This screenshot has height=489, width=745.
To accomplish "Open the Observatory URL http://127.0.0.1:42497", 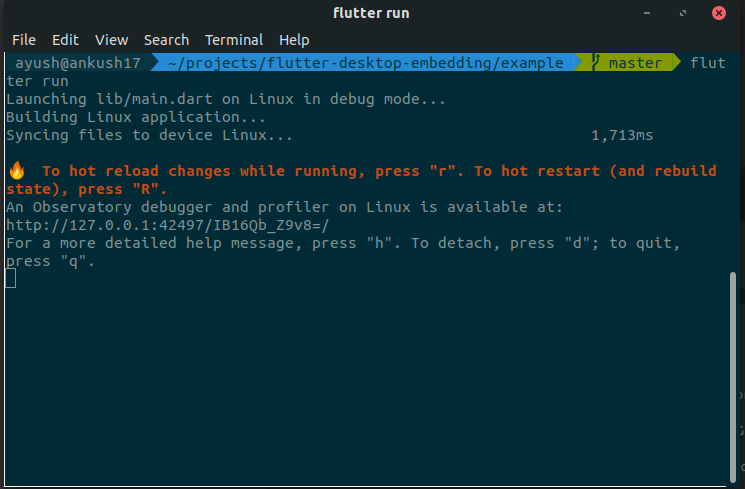I will pos(167,225).
